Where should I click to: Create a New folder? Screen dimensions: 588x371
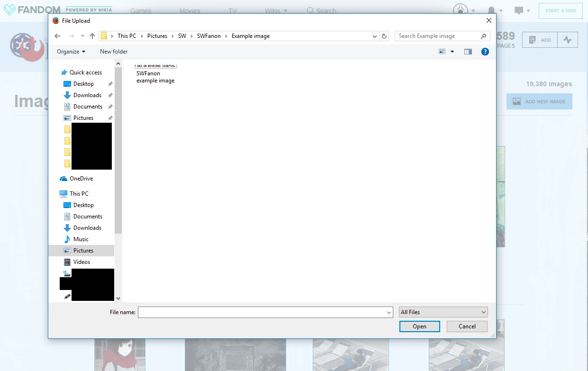tap(114, 52)
